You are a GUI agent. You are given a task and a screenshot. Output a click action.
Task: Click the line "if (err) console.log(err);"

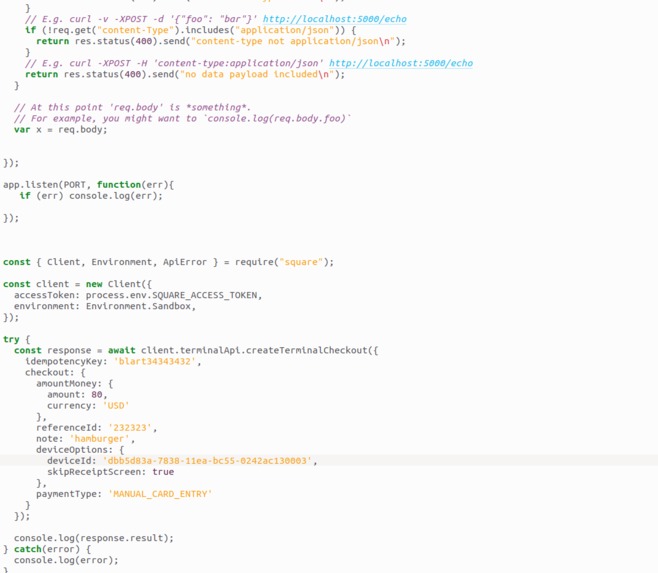point(91,196)
